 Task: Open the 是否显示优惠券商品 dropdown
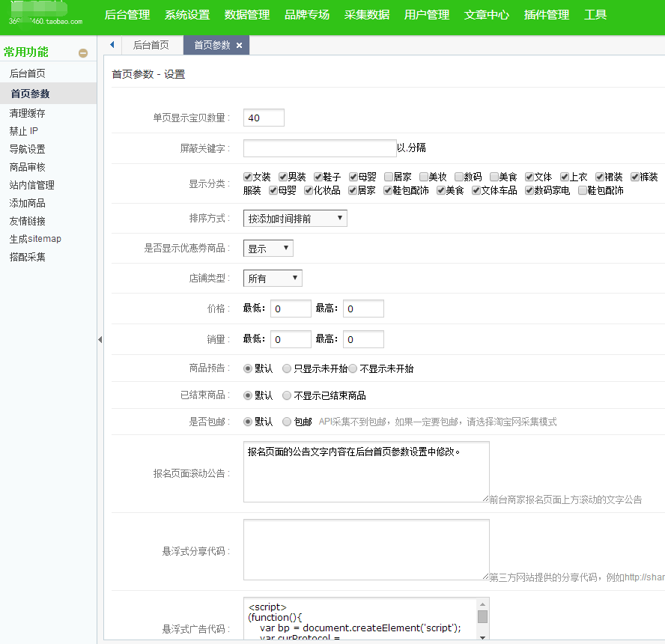coord(267,247)
